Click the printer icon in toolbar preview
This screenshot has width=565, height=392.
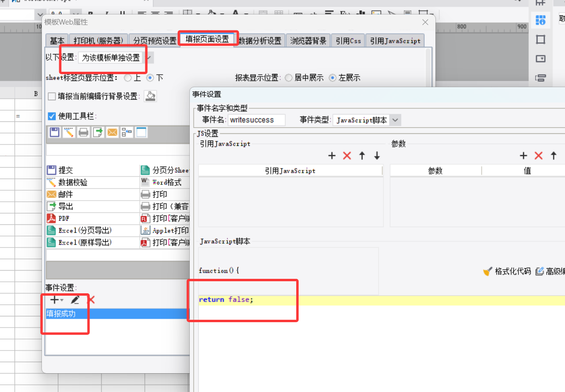pyautogui.click(x=83, y=132)
